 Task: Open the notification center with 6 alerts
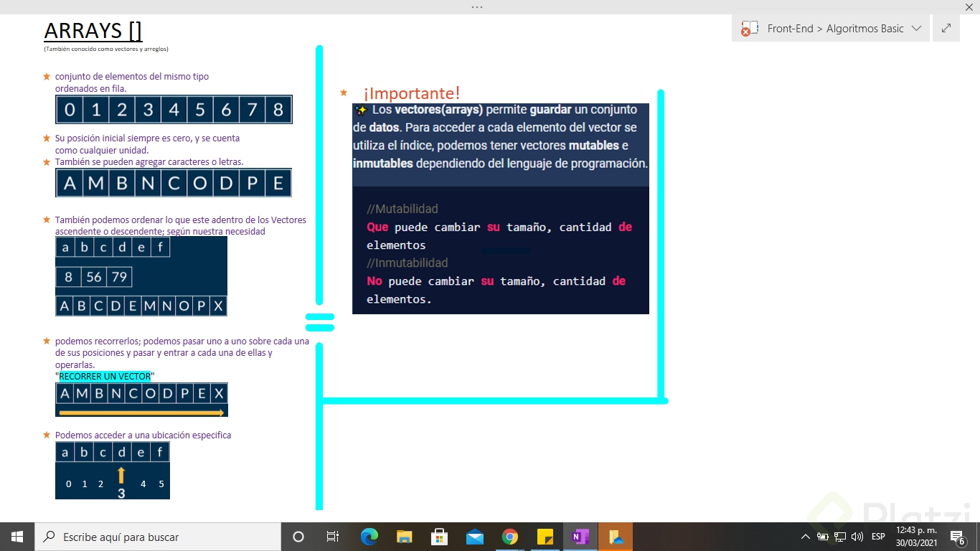(x=957, y=537)
